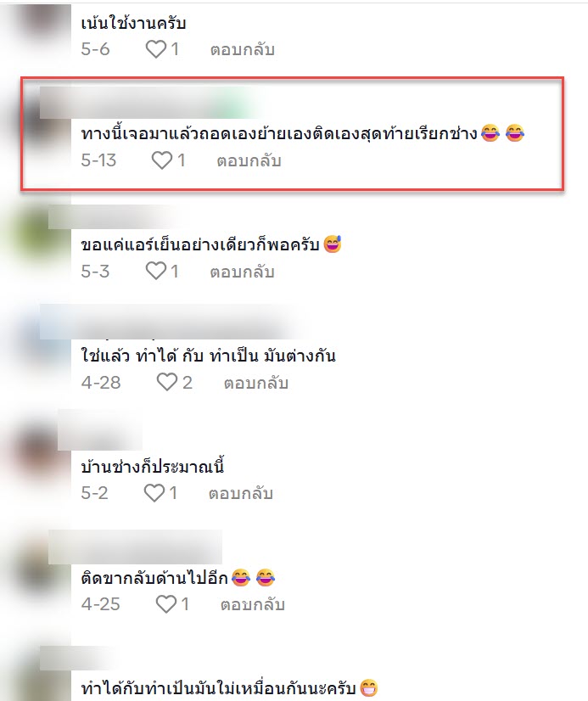Like the highlighted comment dated 5-13
Screen dimensions: 588x701
click(162, 160)
